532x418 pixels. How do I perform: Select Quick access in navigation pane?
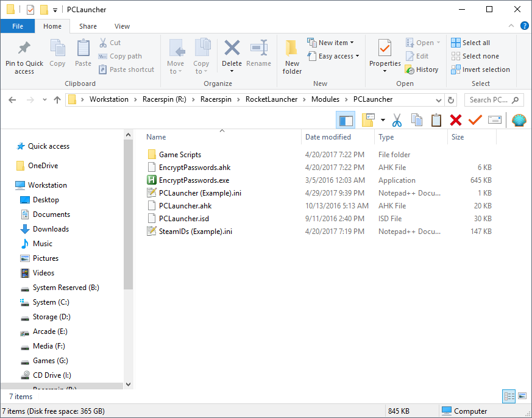tap(49, 146)
